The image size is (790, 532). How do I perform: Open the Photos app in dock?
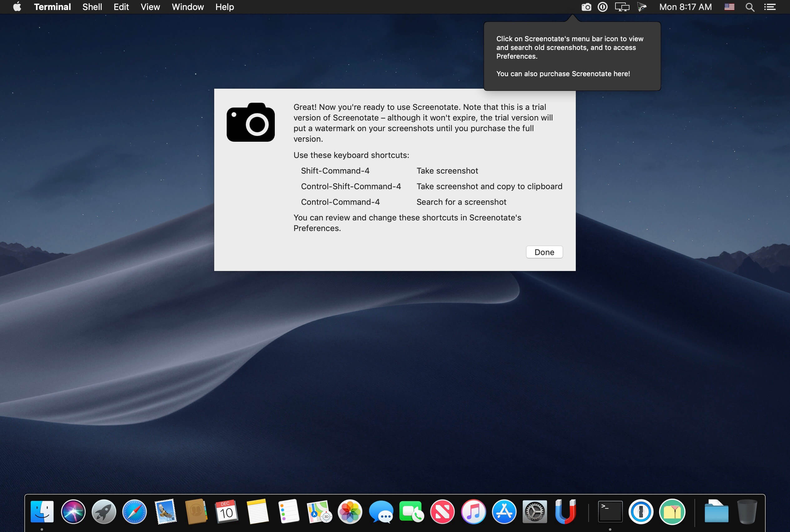coord(350,511)
